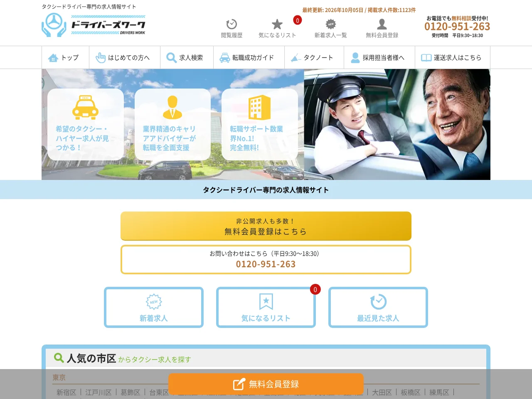Open the 求人検索 navigation item
This screenshot has width=532, height=399.
pos(187,57)
